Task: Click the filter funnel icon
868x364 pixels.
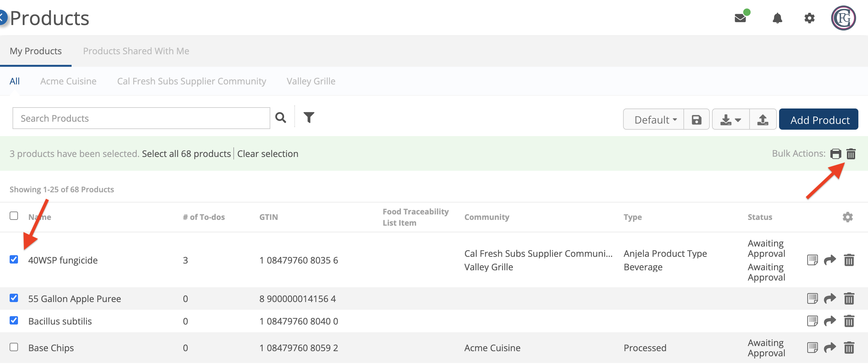Action: point(309,117)
